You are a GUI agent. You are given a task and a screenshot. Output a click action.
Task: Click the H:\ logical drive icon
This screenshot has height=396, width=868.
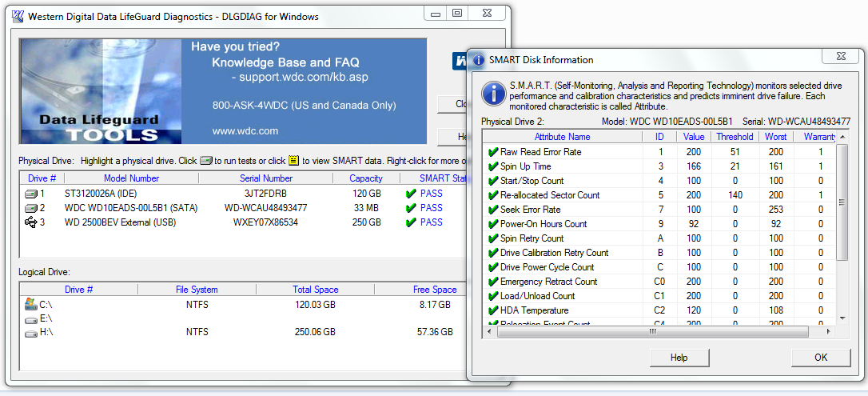pyautogui.click(x=30, y=333)
